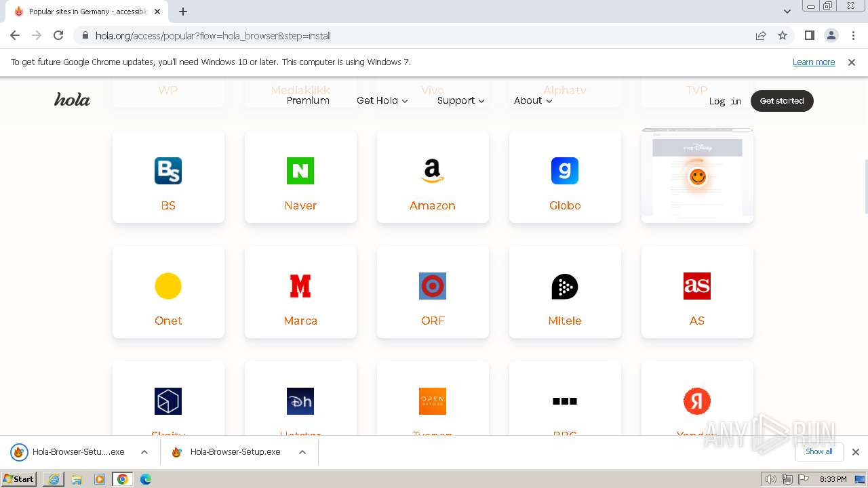Open the Chrome profile avatar
This screenshot has height=488, width=868.
point(831,35)
